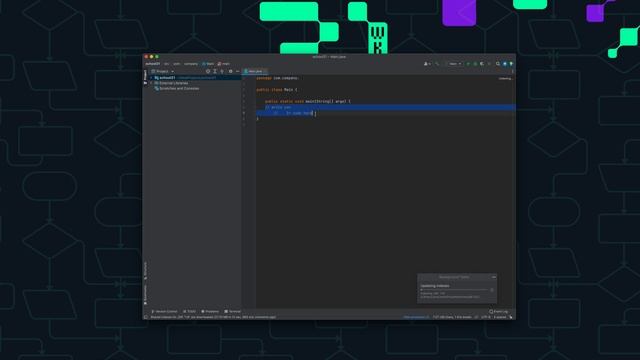Click the Project vertical tool window tab

pyautogui.click(x=145, y=76)
